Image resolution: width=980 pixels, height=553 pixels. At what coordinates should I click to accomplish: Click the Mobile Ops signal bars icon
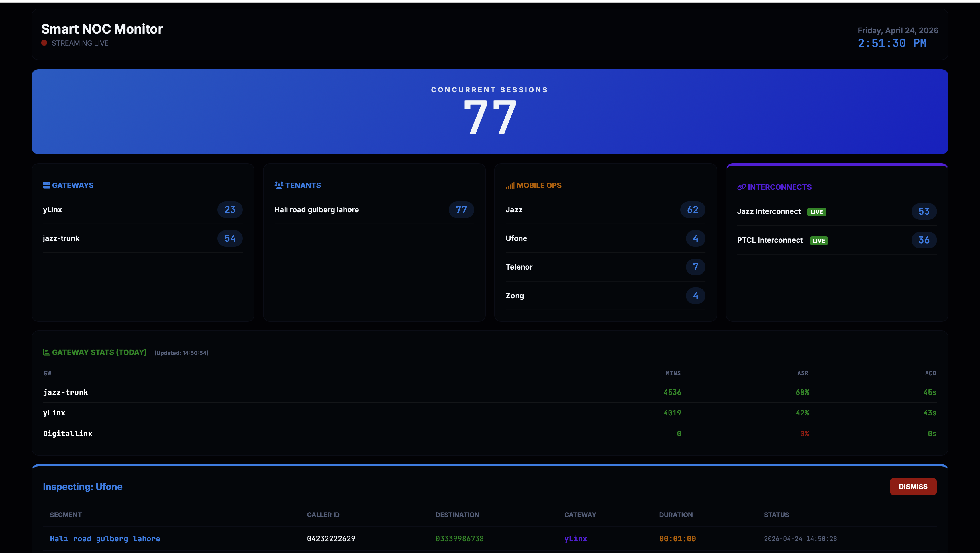click(x=510, y=185)
